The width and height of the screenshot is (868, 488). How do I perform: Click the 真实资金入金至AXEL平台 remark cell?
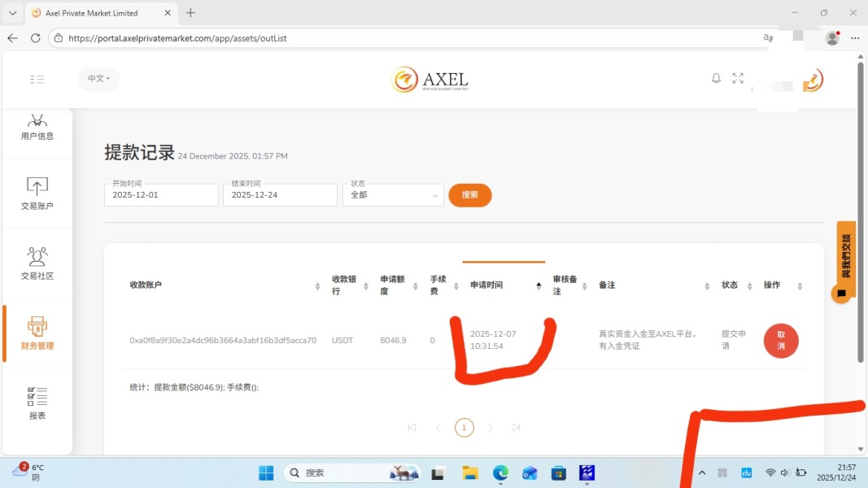(x=647, y=340)
